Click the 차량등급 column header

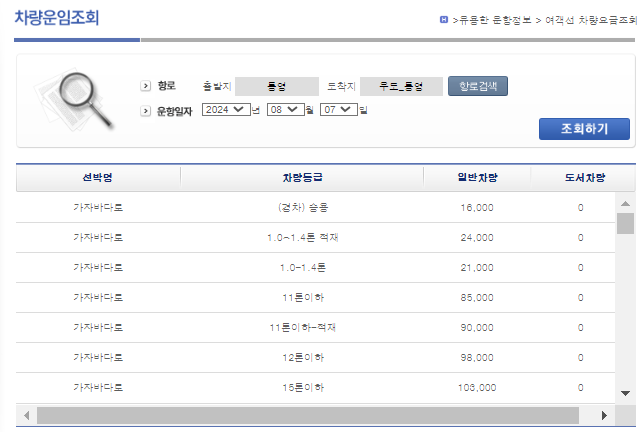302,177
